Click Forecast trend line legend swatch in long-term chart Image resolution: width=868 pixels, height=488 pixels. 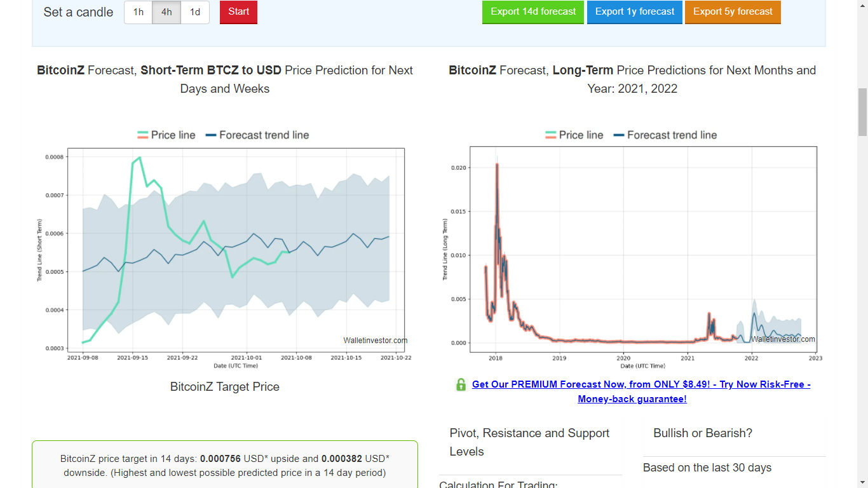tap(619, 135)
